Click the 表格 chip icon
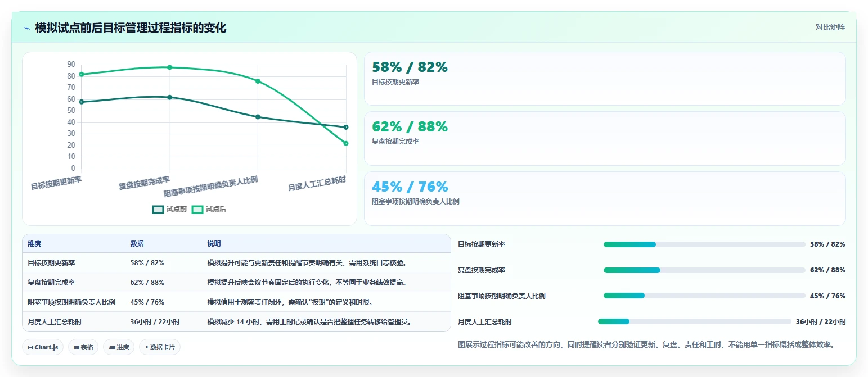Image resolution: width=868 pixels, height=377 pixels. (77, 348)
